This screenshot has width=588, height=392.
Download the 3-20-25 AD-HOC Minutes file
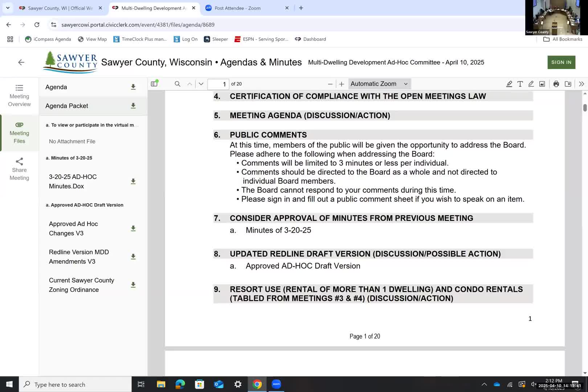coord(133,181)
